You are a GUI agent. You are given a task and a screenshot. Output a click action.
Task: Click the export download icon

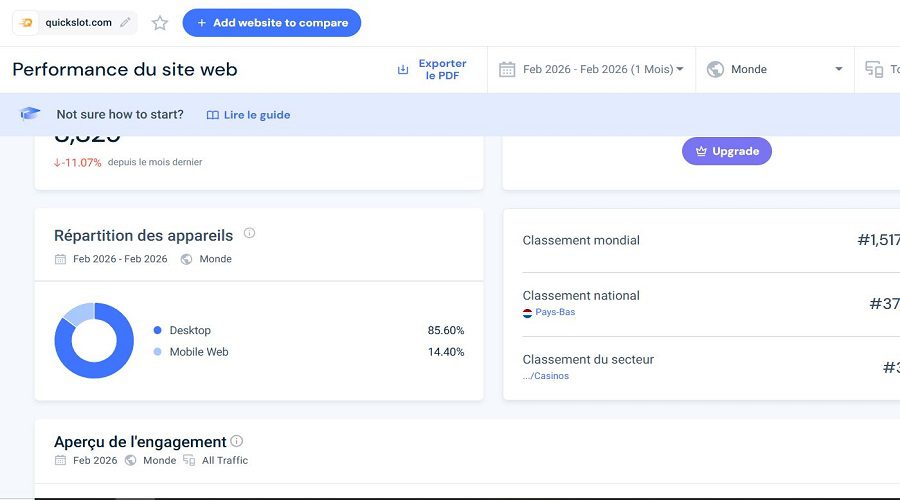403,69
